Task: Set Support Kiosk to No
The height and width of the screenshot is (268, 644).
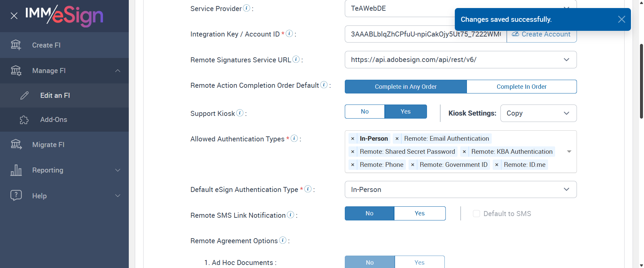Action: click(365, 112)
